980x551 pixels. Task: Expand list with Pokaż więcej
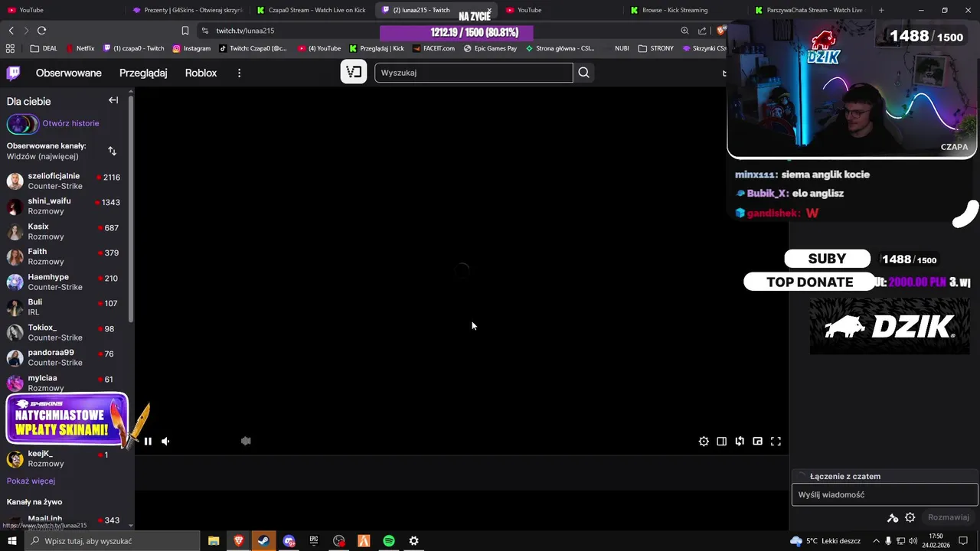(x=31, y=481)
